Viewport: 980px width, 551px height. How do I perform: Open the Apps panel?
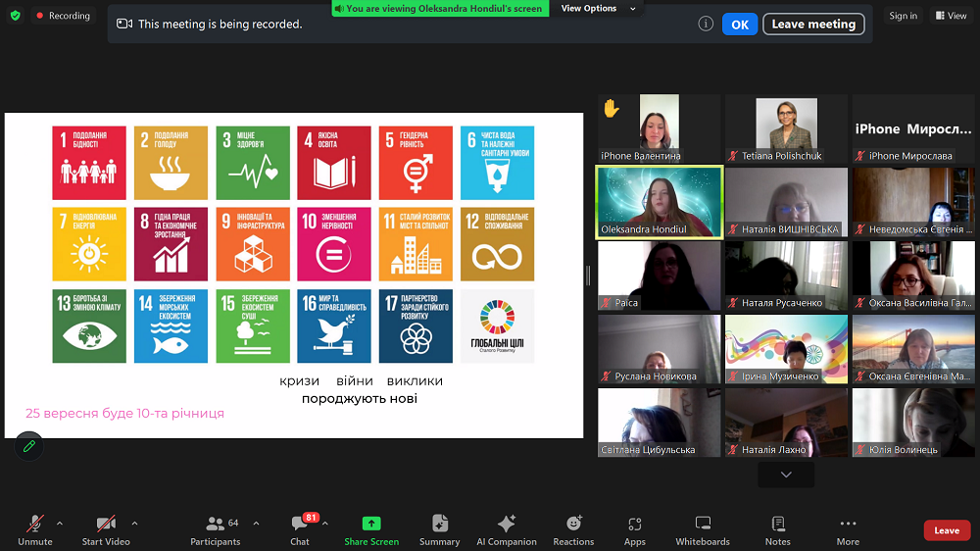[635, 529]
